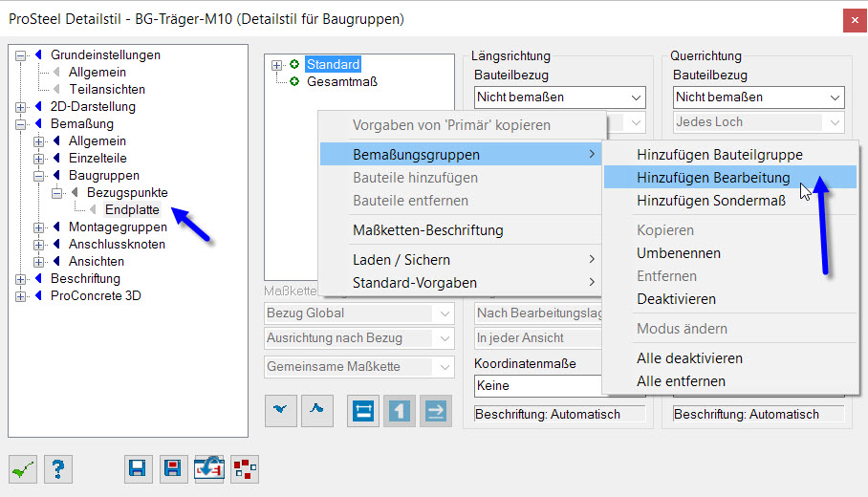The width and height of the screenshot is (868, 497).
Task: Click blue triangle marker next to 2D-Darstellung
Action: (x=39, y=106)
